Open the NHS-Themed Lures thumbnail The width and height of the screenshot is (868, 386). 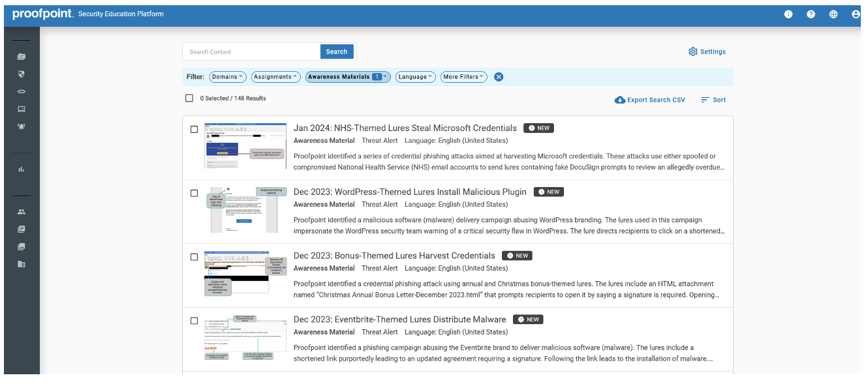point(245,145)
